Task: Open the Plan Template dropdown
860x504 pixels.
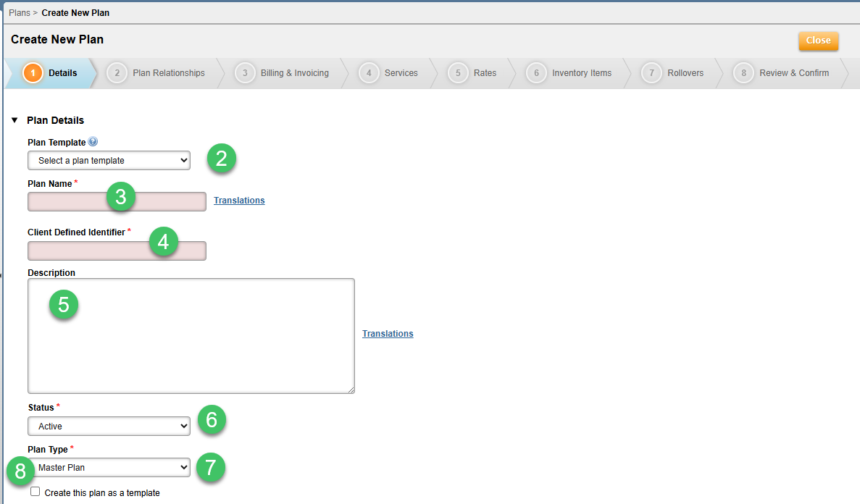Action: [108, 160]
